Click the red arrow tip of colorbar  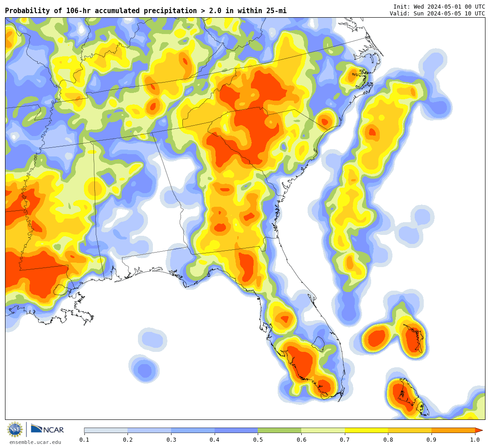coord(479,430)
